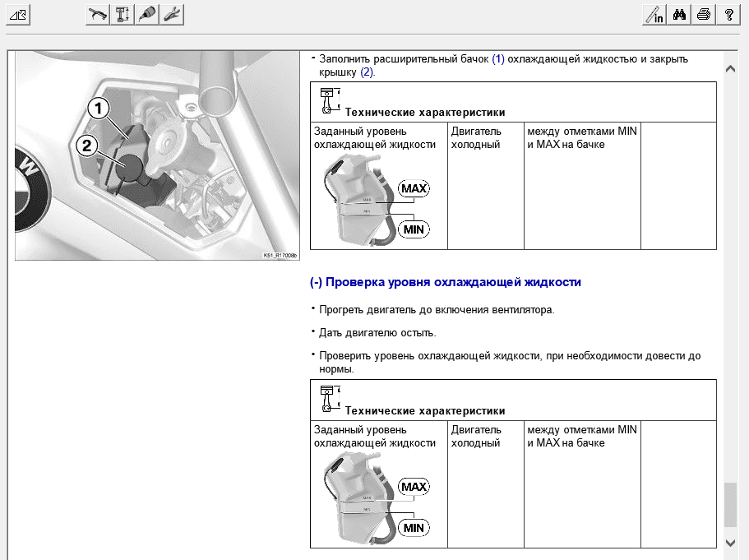Open search with the binoculars icon

[679, 14]
